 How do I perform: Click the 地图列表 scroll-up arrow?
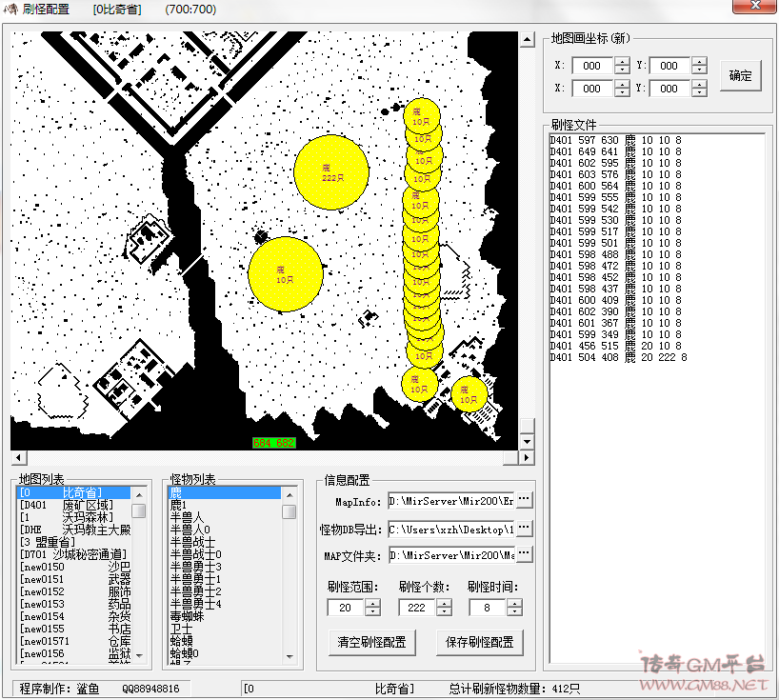click(139, 495)
